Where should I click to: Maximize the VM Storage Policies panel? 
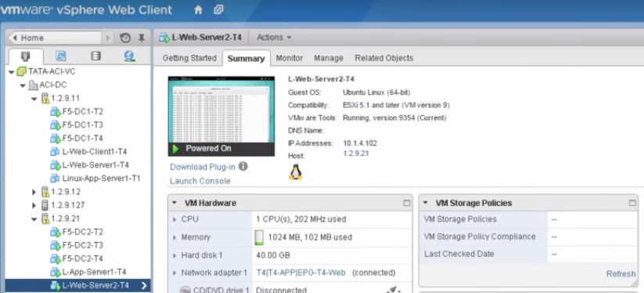[x=632, y=203]
